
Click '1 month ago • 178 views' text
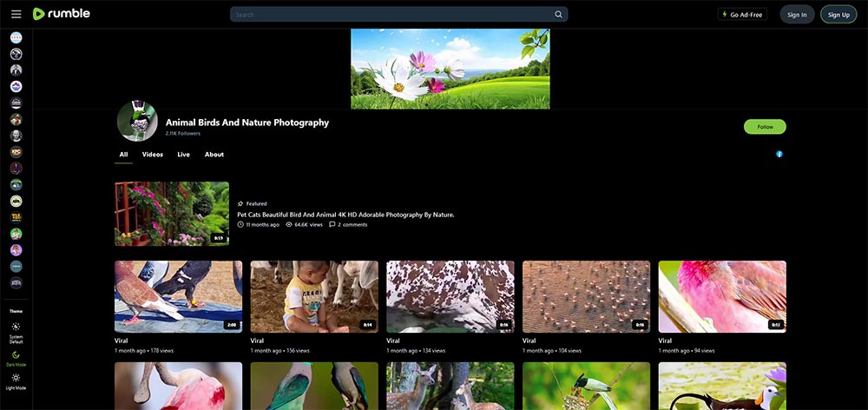144,351
